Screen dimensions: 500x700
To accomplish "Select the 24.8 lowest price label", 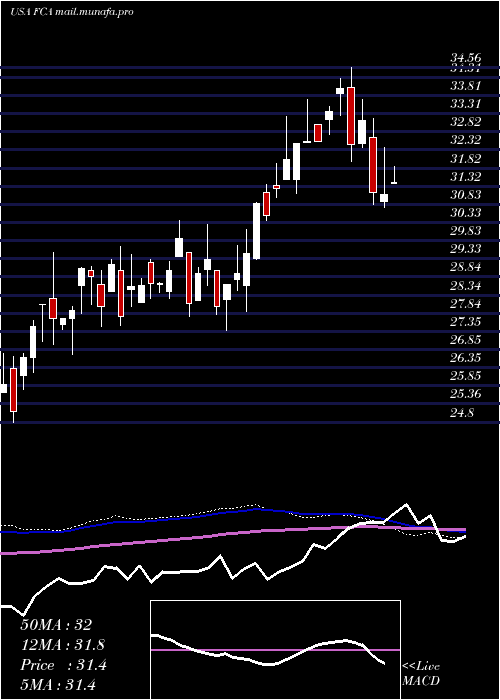I will [462, 412].
